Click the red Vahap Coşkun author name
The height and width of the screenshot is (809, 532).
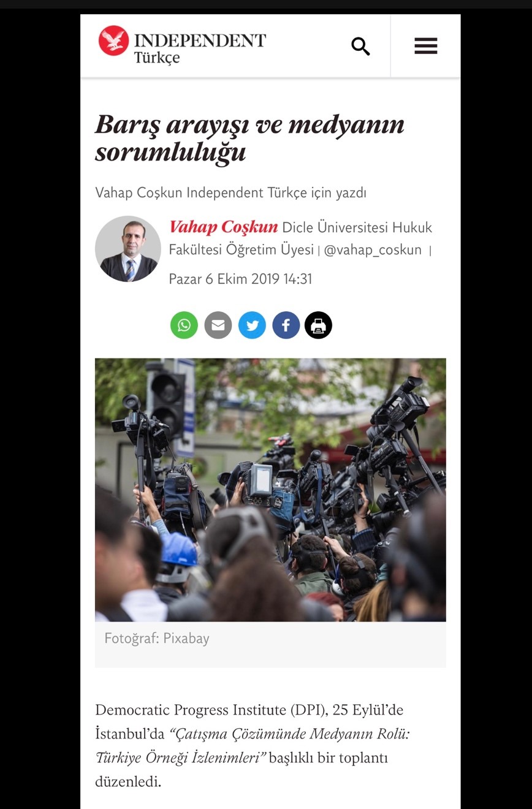click(x=224, y=227)
